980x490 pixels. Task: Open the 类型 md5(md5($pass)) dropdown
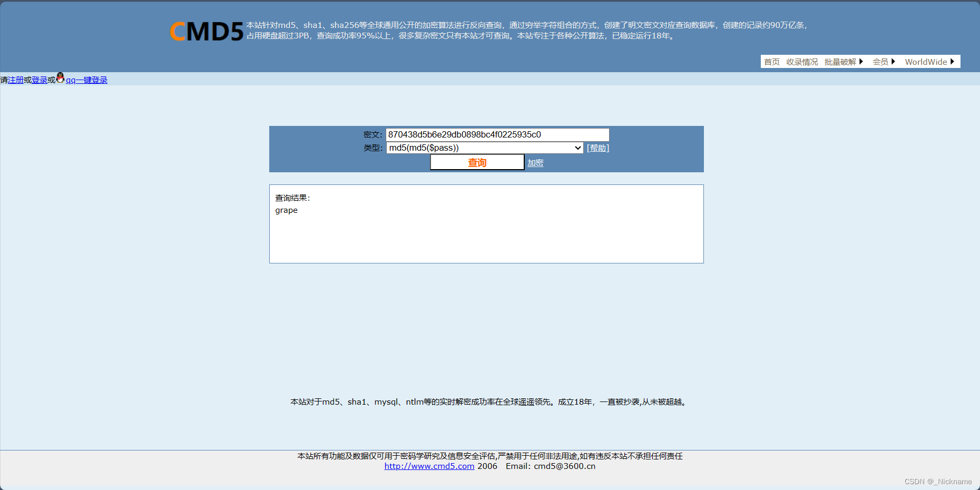(x=485, y=148)
